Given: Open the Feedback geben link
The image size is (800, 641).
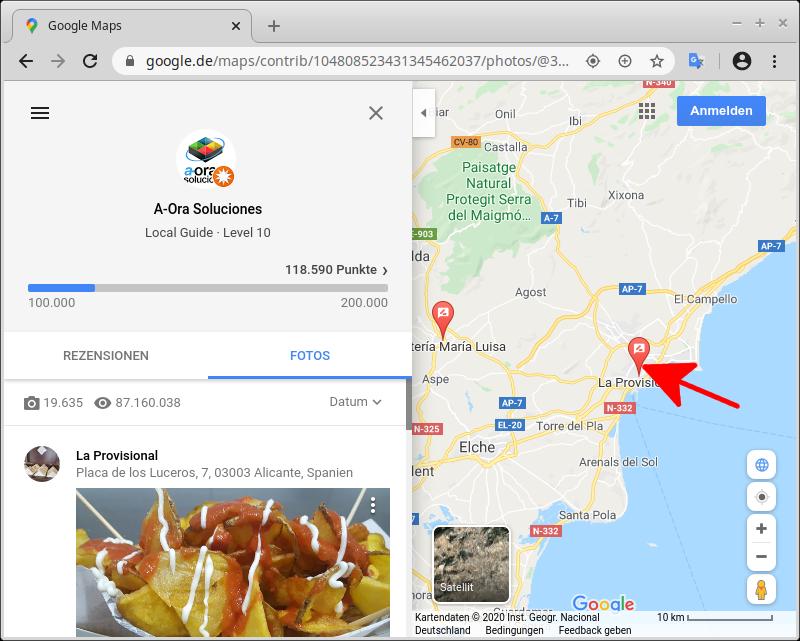Looking at the screenshot, I should coord(594,631).
